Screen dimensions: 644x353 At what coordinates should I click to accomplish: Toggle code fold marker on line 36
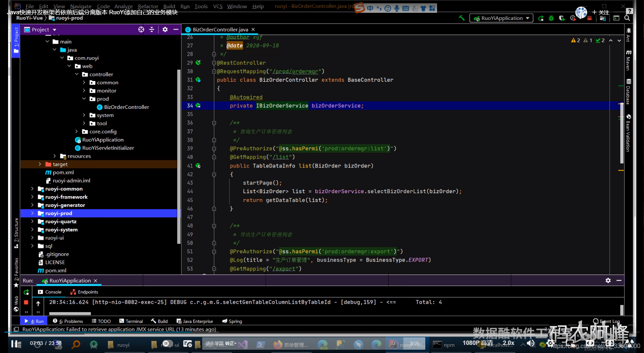tap(214, 123)
